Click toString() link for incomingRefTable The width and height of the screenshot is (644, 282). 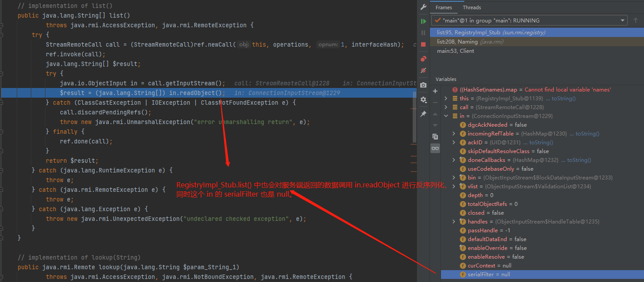(587, 134)
